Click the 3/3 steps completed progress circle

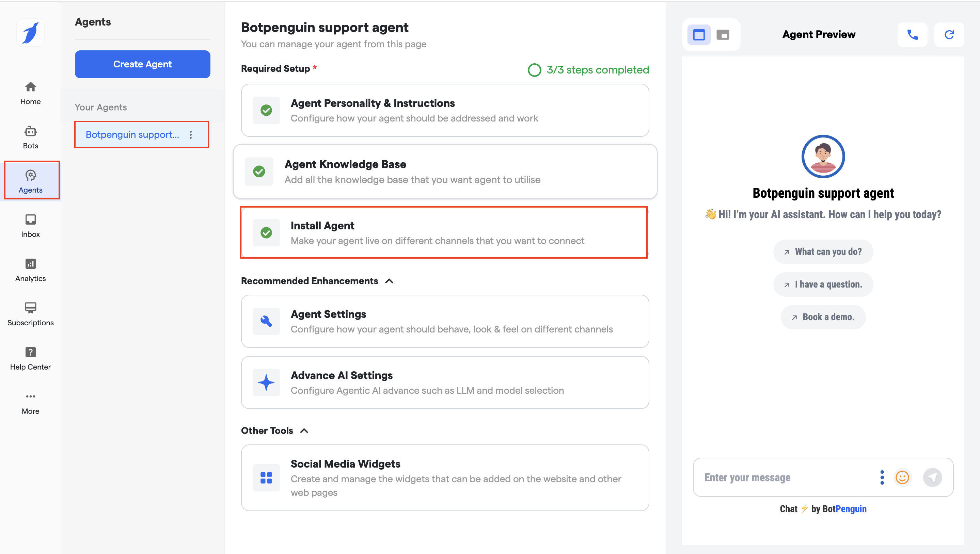click(x=534, y=70)
